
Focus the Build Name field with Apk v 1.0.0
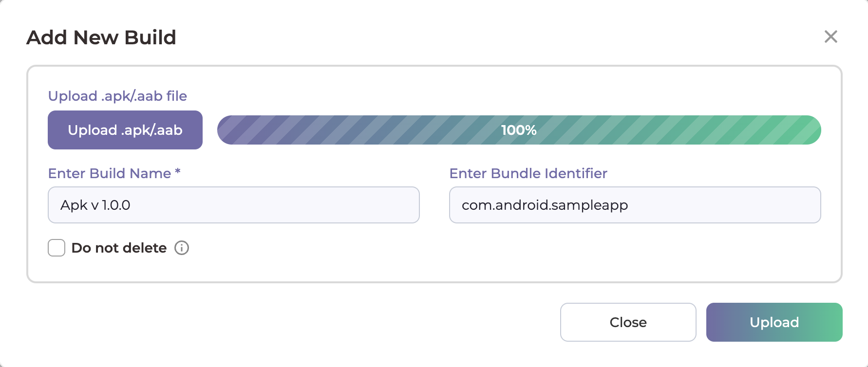(x=234, y=205)
